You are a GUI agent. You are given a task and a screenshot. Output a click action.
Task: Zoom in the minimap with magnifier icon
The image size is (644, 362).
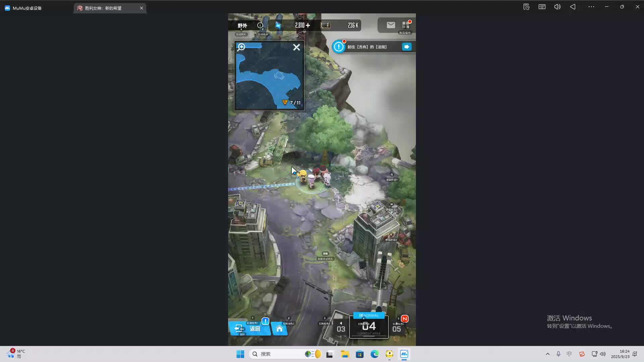point(241,47)
